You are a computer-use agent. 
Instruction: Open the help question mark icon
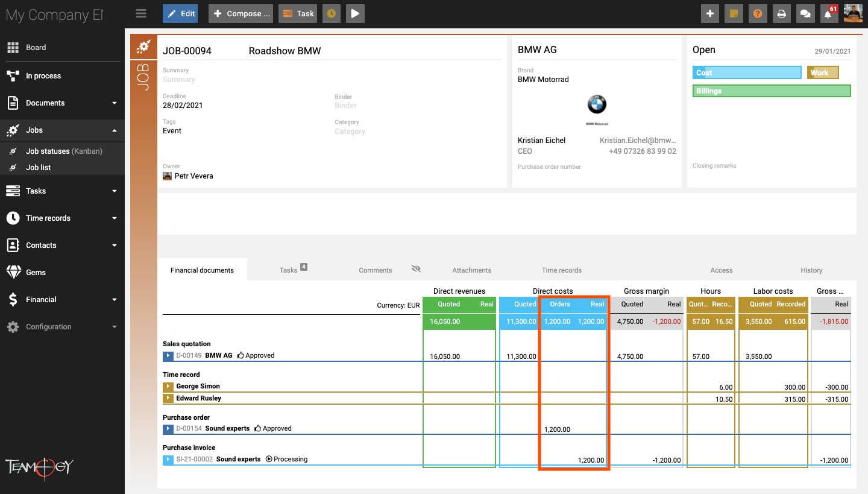click(x=758, y=13)
